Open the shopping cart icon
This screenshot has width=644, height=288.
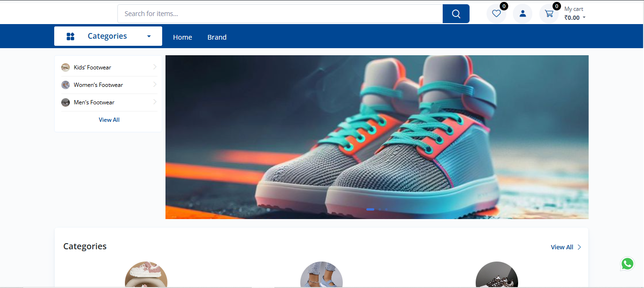[x=549, y=14]
